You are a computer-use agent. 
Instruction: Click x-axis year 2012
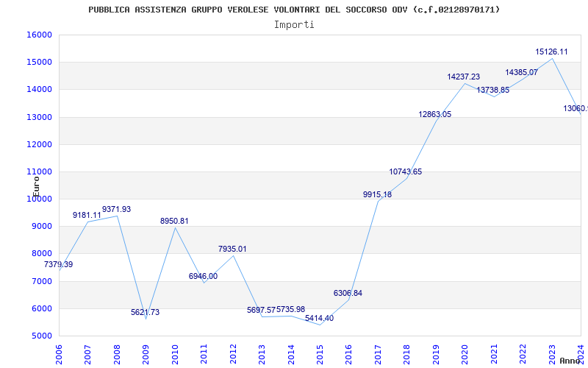233,353
